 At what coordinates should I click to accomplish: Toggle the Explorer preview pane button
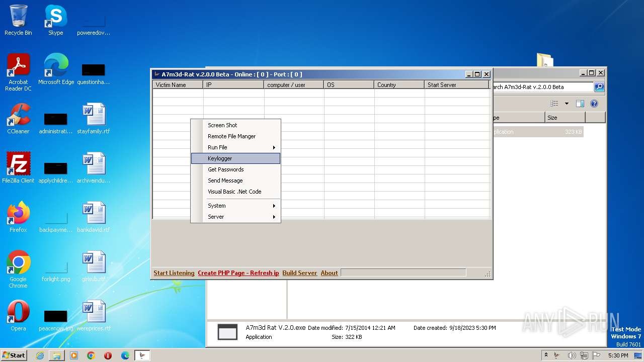(580, 104)
